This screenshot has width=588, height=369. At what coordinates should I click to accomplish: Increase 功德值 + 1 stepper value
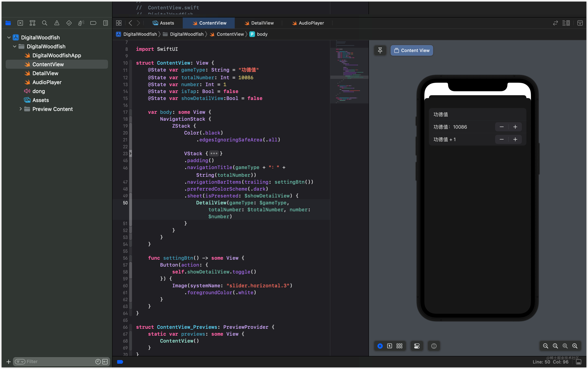[515, 139]
